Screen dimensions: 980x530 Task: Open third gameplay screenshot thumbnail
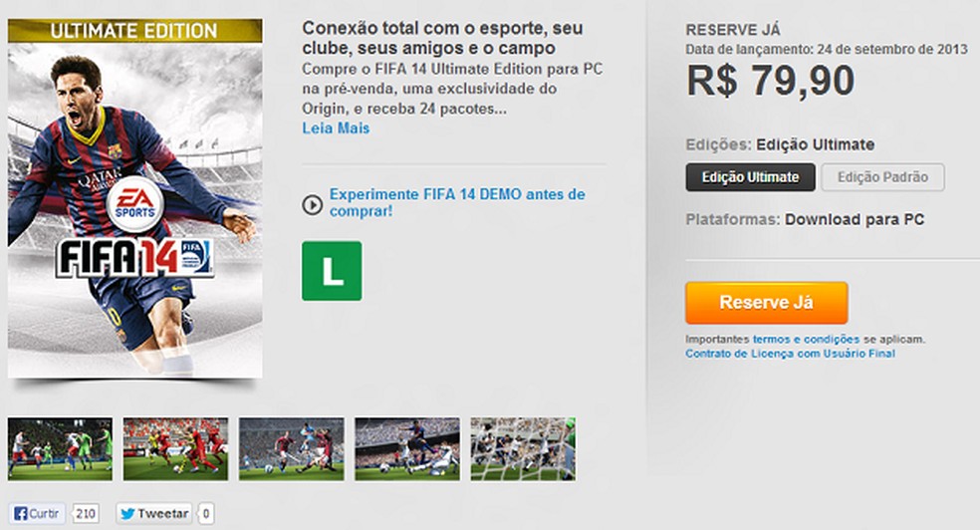[291, 449]
